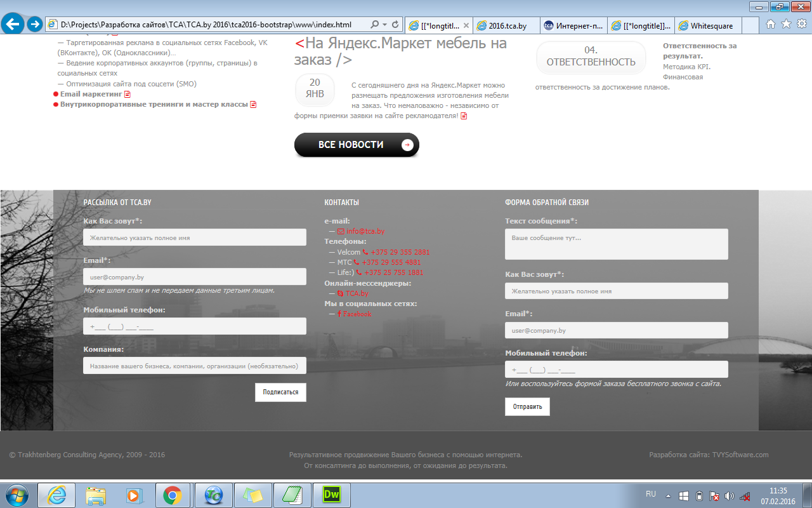Viewport: 812px width, 508px height.
Task: Switch the RU input language indicator
Action: (x=650, y=493)
